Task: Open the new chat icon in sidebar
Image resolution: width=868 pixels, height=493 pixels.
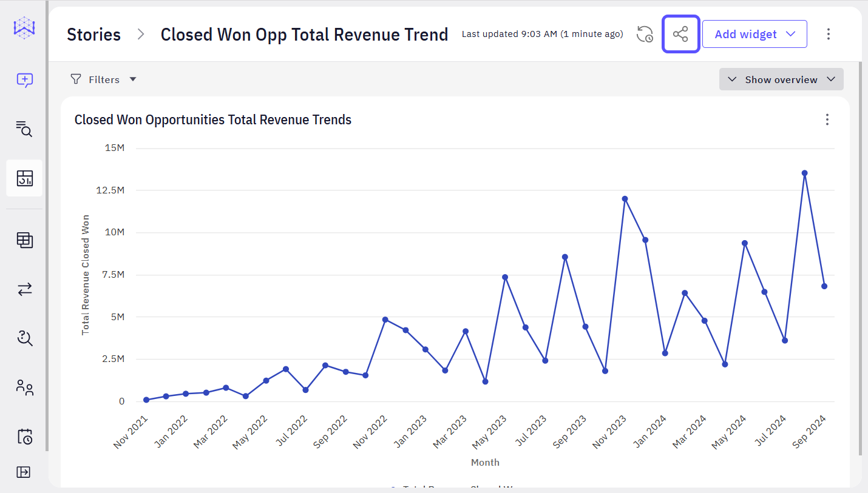Action: tap(24, 80)
